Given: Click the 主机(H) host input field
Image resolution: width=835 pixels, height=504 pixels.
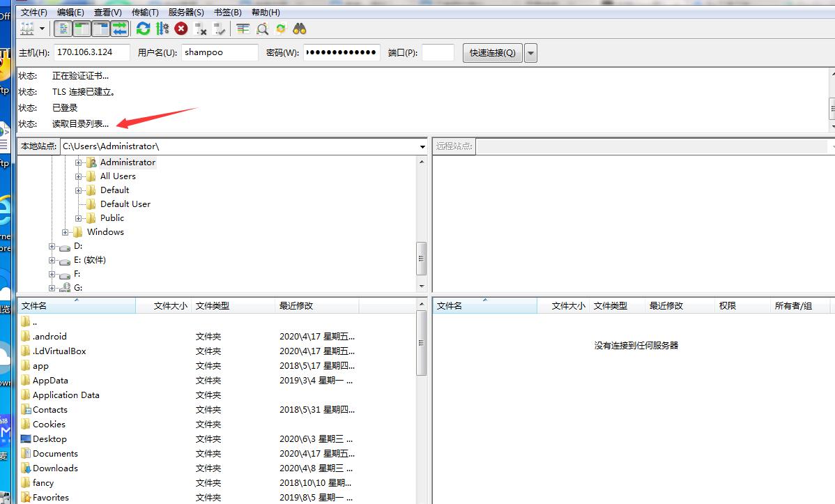Looking at the screenshot, I should point(91,52).
